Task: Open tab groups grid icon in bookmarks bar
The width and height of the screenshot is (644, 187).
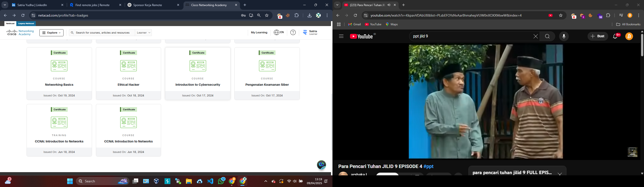Action: coord(339,25)
